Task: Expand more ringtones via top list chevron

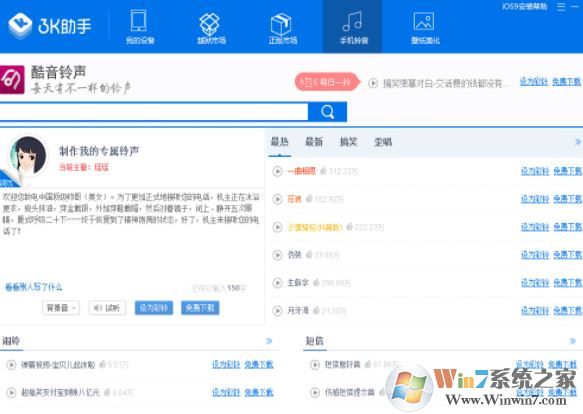Action: coord(577,142)
